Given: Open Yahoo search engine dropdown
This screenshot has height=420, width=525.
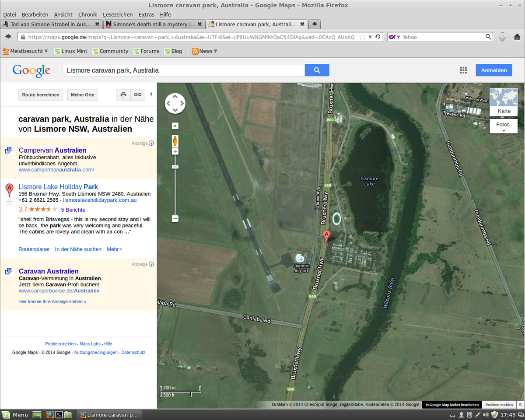Looking at the screenshot, I should tap(394, 37).
